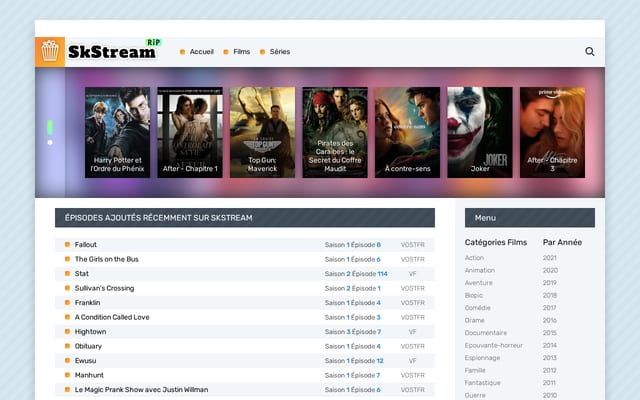Open À contre-sens poster
Viewport: 640px width, 400px height.
point(407,132)
